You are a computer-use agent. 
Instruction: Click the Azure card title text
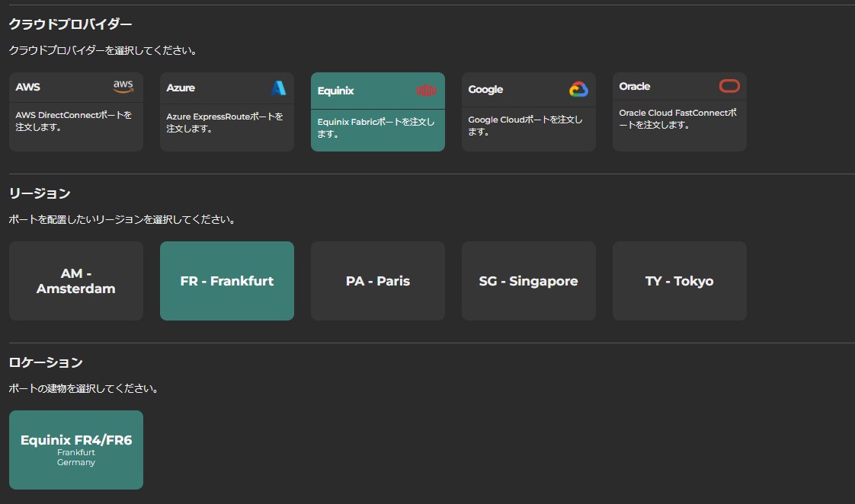point(181,88)
